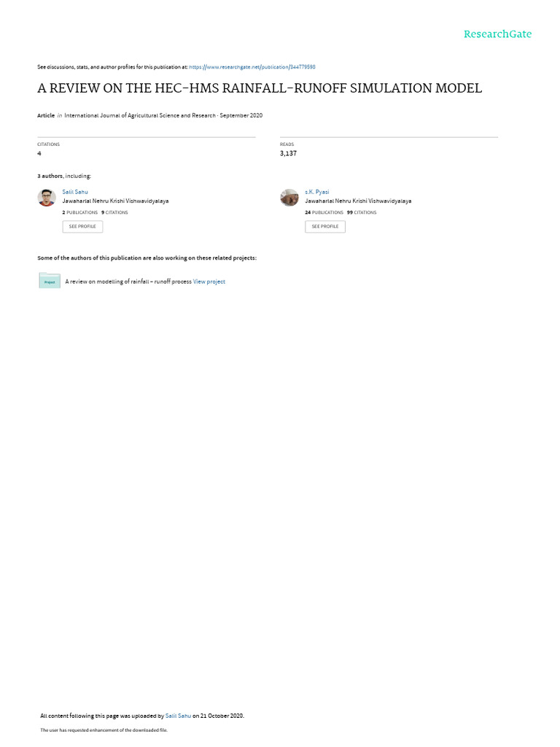Click the rainfall-runoff process project title
Viewport: 560px width, 747px height.
click(x=128, y=282)
